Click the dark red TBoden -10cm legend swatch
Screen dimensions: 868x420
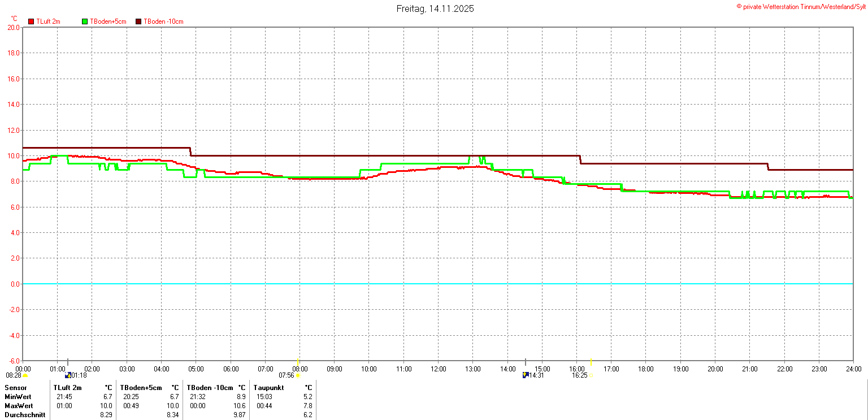[138, 21]
